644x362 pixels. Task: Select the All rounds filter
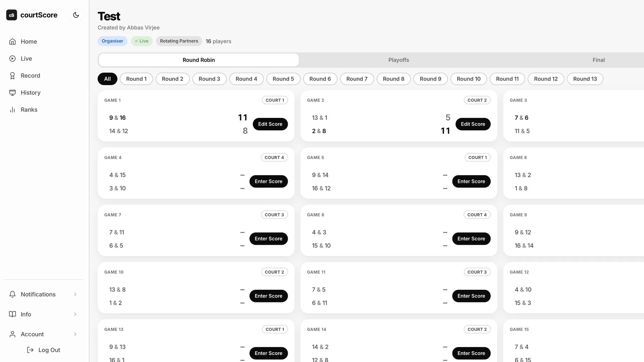pyautogui.click(x=107, y=79)
